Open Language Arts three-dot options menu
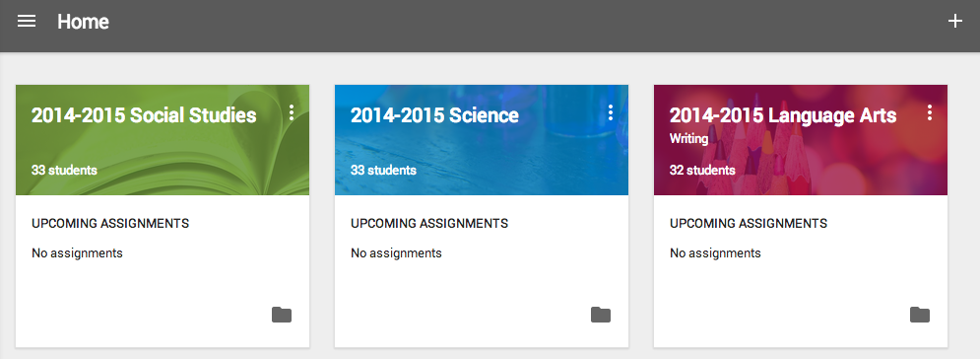The image size is (980, 359). click(x=930, y=112)
